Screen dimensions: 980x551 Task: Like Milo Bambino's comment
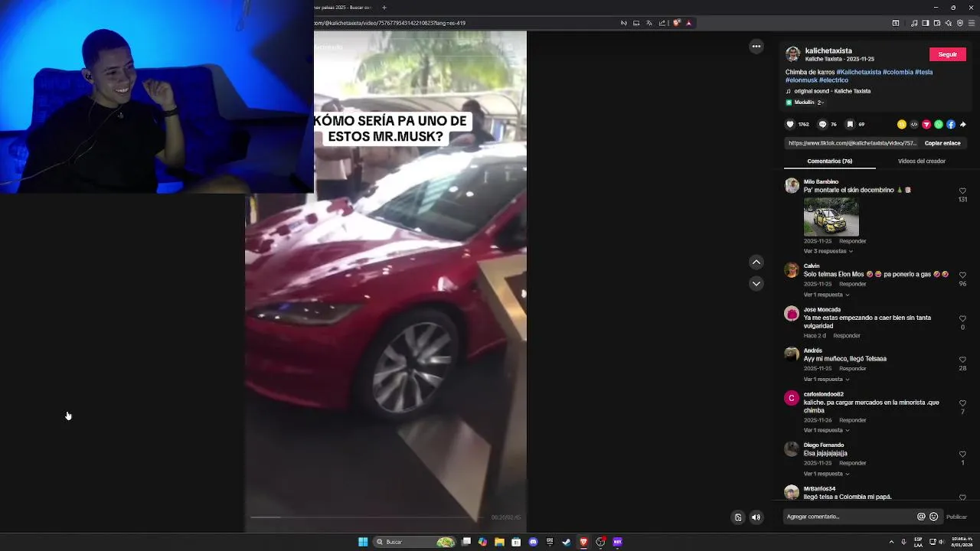pyautogui.click(x=962, y=191)
